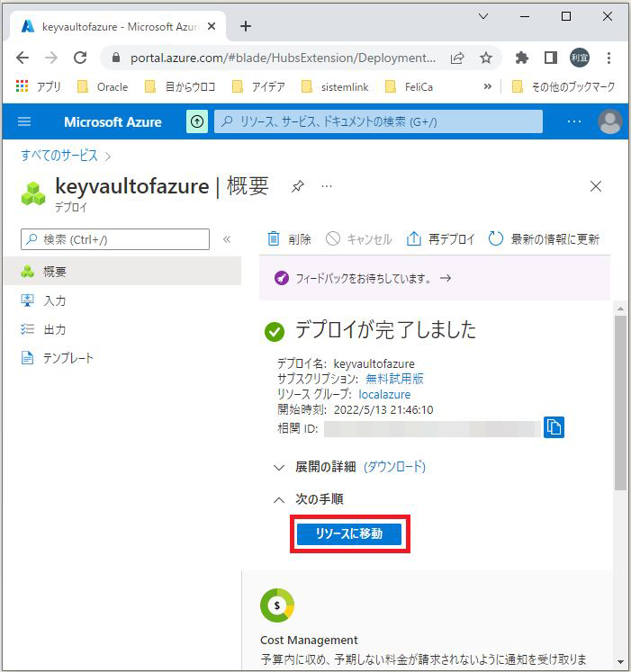Expand 展開の詳細 section
This screenshot has height=672, width=631.
coord(315,467)
